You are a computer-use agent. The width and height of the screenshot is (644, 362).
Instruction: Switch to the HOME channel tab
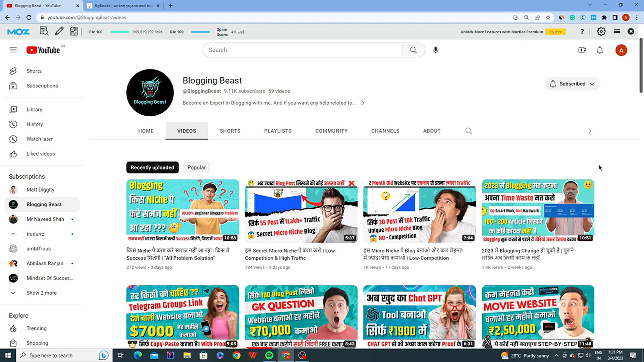coord(146,131)
